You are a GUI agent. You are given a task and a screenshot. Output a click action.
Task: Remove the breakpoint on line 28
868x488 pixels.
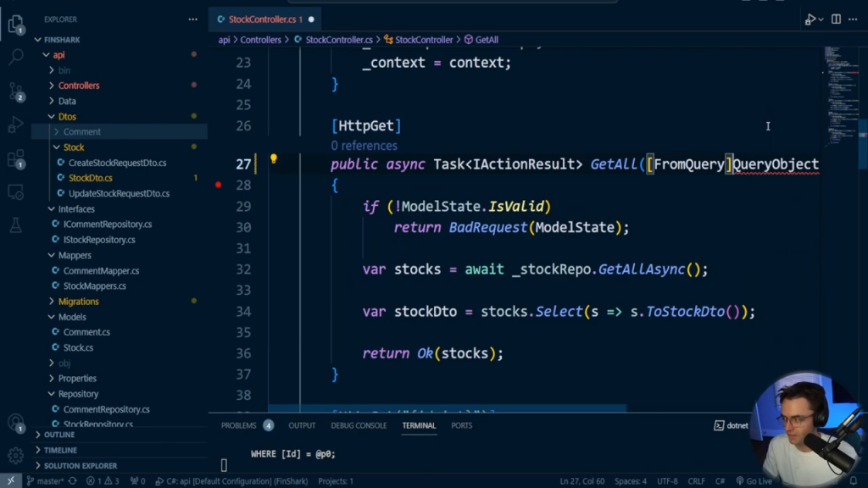(219, 185)
